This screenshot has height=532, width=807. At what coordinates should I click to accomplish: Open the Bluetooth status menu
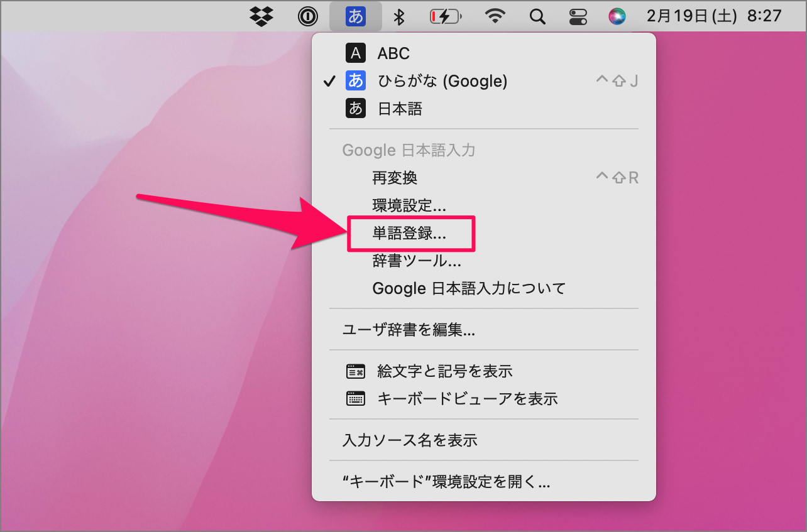[400, 16]
